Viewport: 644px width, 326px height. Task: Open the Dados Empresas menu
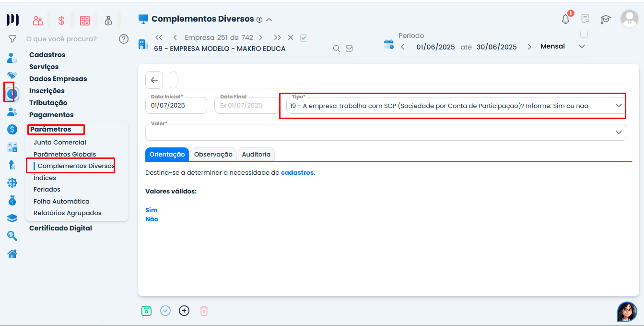click(x=58, y=79)
